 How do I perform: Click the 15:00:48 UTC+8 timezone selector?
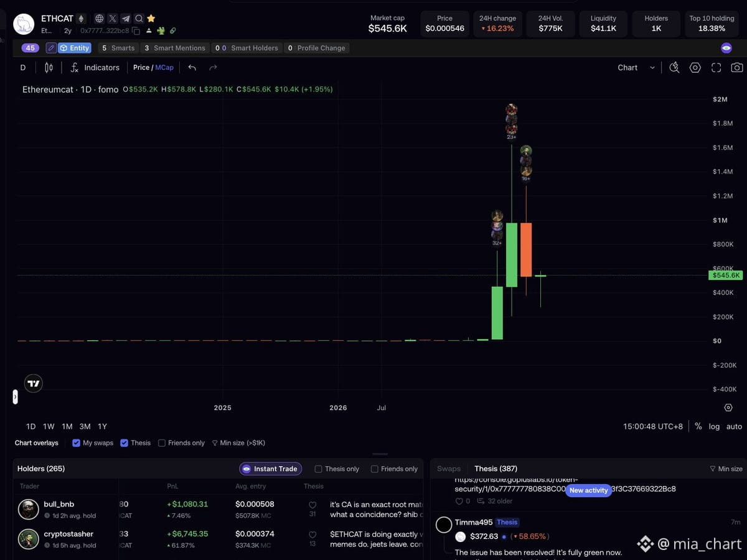point(653,426)
